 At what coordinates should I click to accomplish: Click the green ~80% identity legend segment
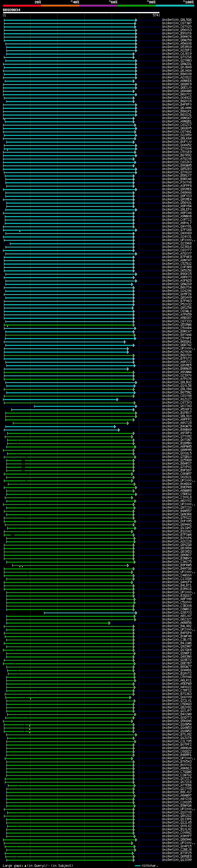click(x=137, y=6)
